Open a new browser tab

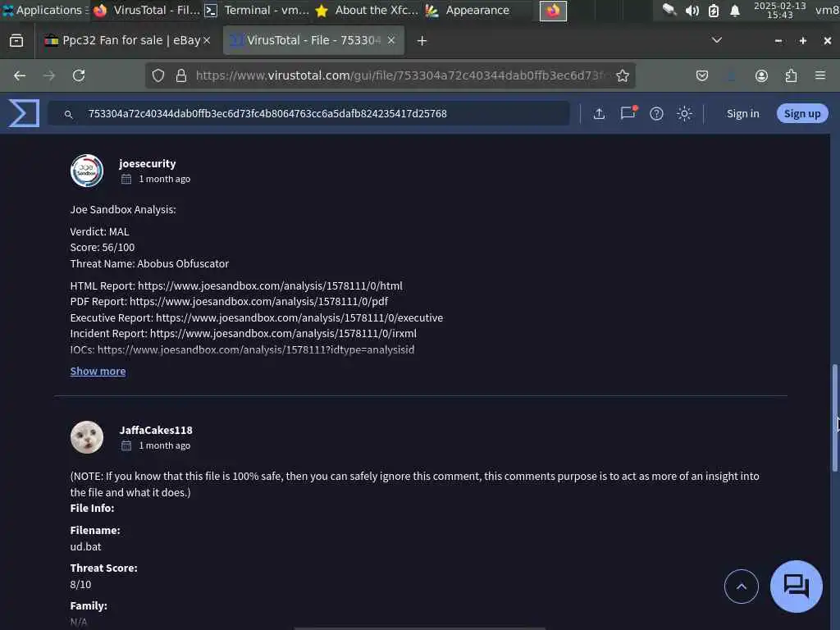point(422,41)
